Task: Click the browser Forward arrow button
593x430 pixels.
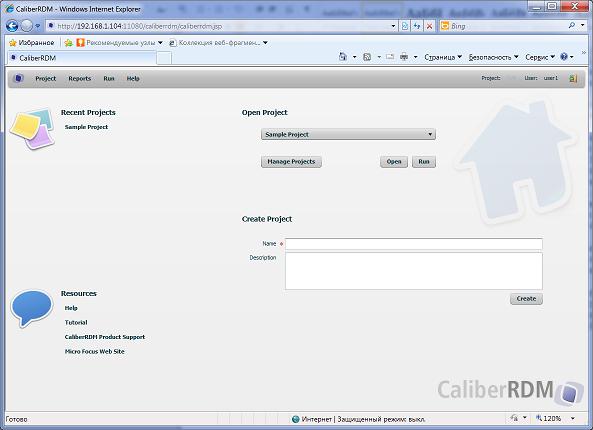Action: click(x=27, y=26)
